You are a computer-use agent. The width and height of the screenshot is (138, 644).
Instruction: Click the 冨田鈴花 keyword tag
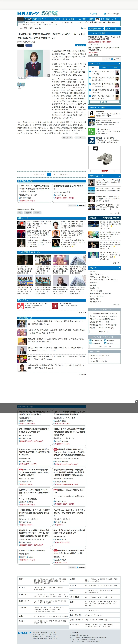[37, 213]
